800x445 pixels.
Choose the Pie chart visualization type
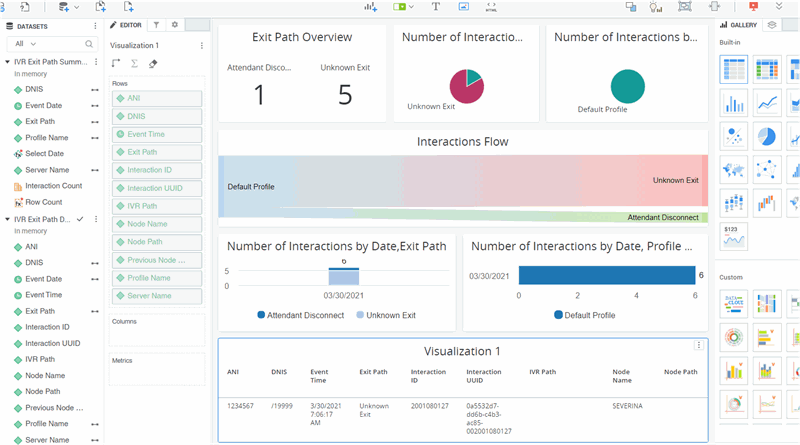767,135
